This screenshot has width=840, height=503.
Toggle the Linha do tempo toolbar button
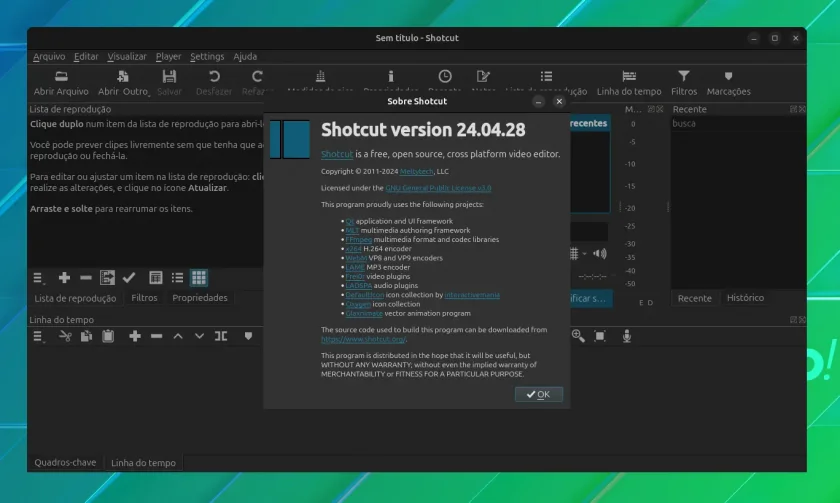tap(629, 83)
